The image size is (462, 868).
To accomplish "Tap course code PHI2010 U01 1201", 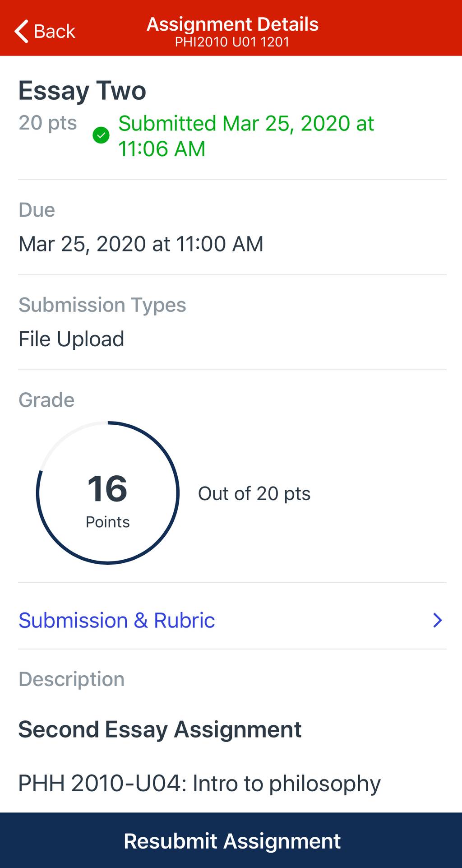I will [x=232, y=42].
